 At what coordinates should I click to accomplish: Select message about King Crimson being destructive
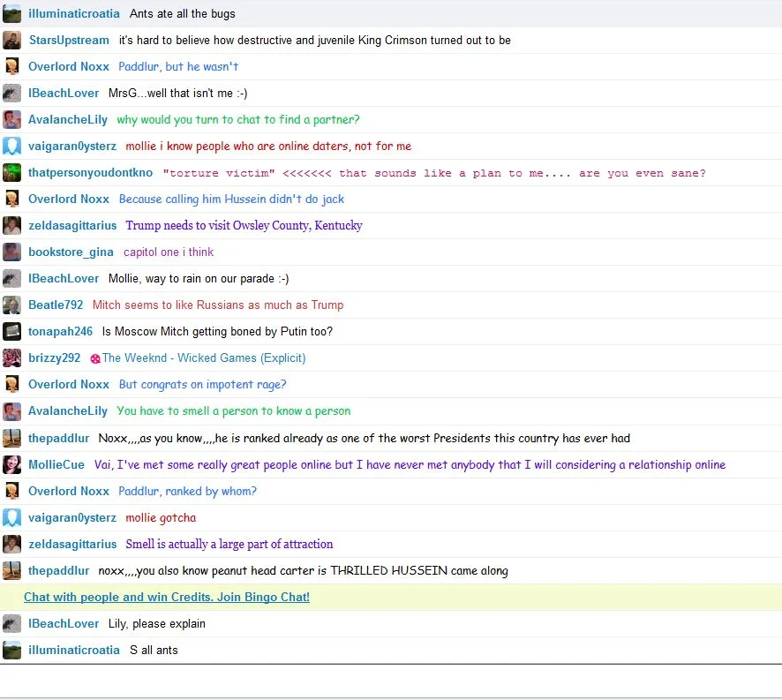(315, 40)
